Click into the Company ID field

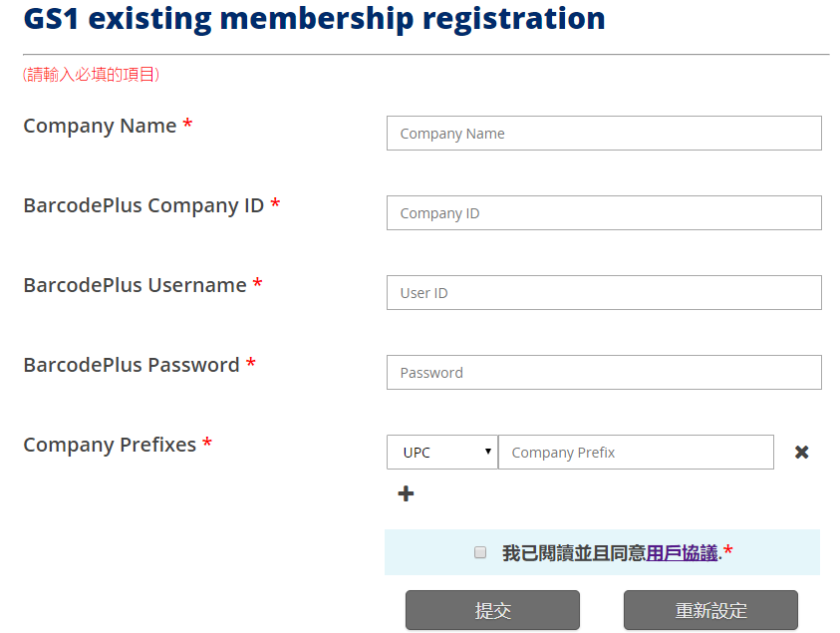pos(604,212)
